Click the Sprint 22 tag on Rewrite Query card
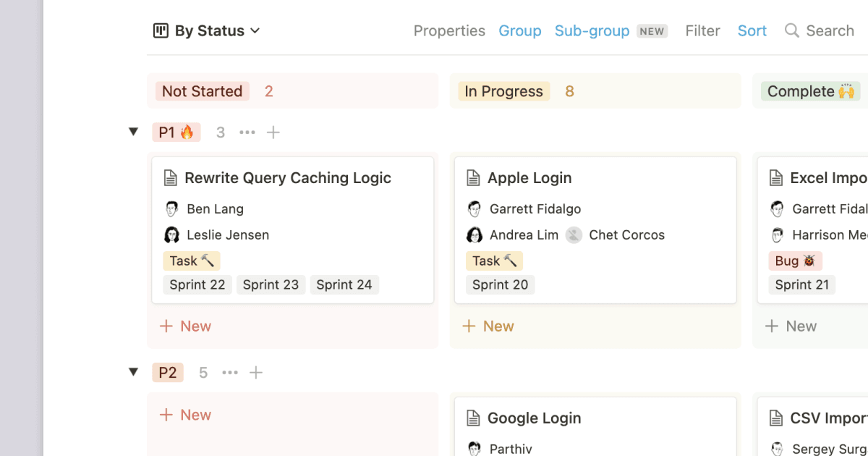 [x=197, y=284]
